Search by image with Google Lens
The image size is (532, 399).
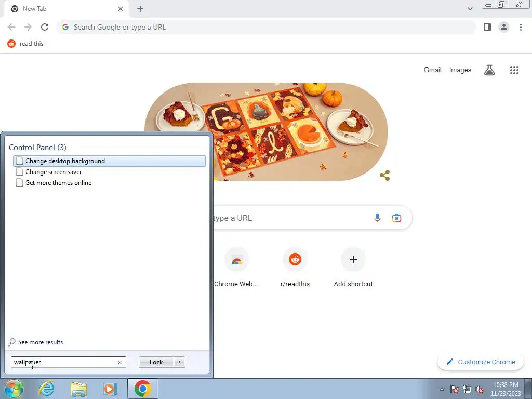coord(396,218)
